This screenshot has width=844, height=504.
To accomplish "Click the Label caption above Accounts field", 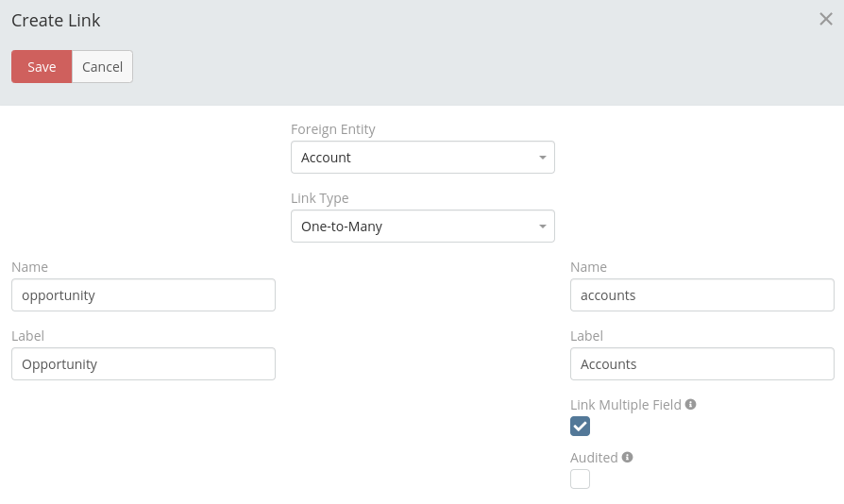I will pos(586,336).
